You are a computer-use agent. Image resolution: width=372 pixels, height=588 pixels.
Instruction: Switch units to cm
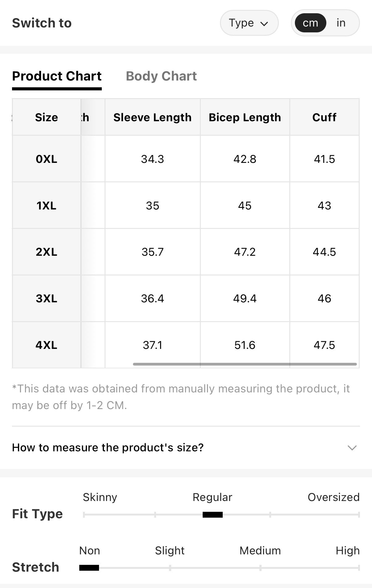[x=310, y=23]
